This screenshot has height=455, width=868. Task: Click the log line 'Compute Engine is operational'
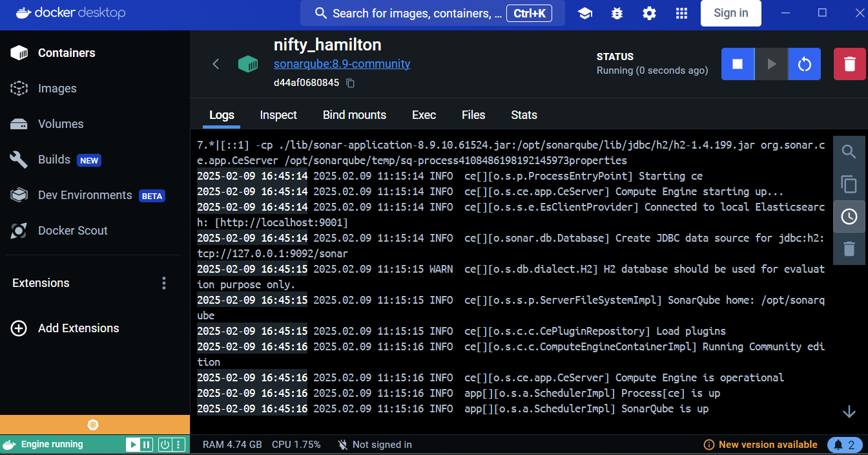[490, 377]
